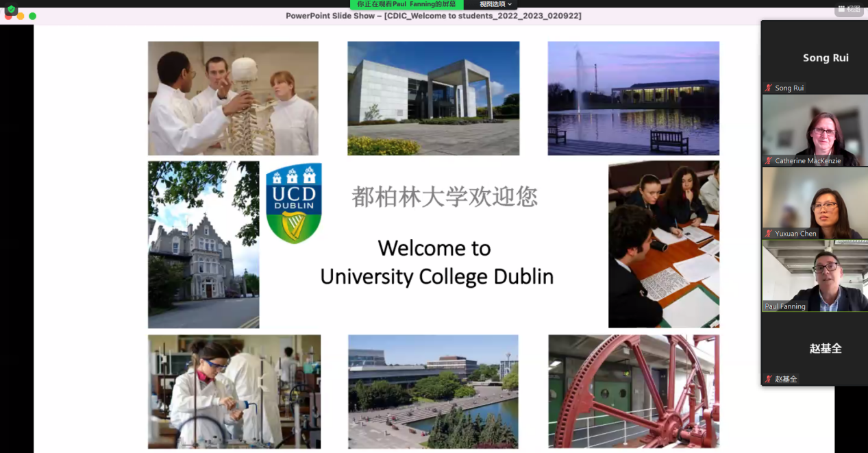Select 赵基全's participant tile

pyautogui.click(x=815, y=348)
